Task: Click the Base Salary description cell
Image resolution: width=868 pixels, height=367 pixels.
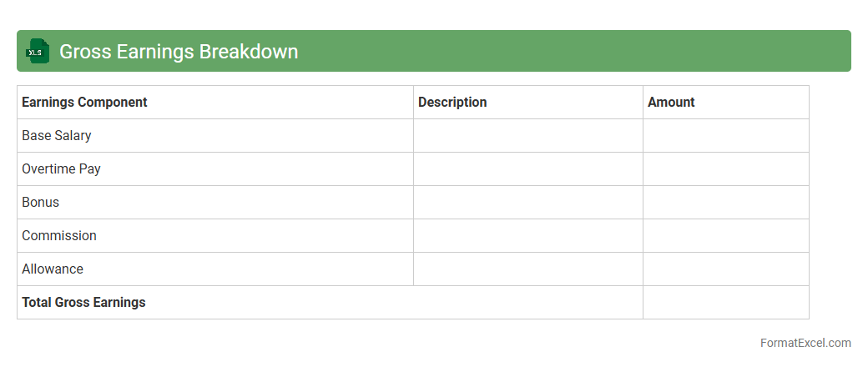Action: click(x=527, y=135)
